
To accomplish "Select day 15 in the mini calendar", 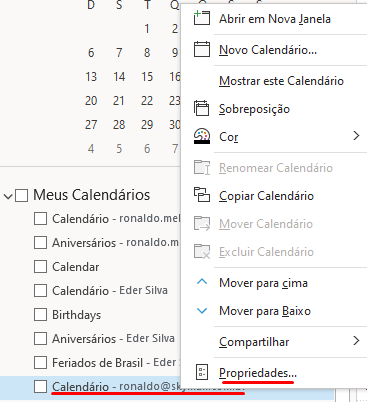I will pyautogui.click(x=147, y=77).
